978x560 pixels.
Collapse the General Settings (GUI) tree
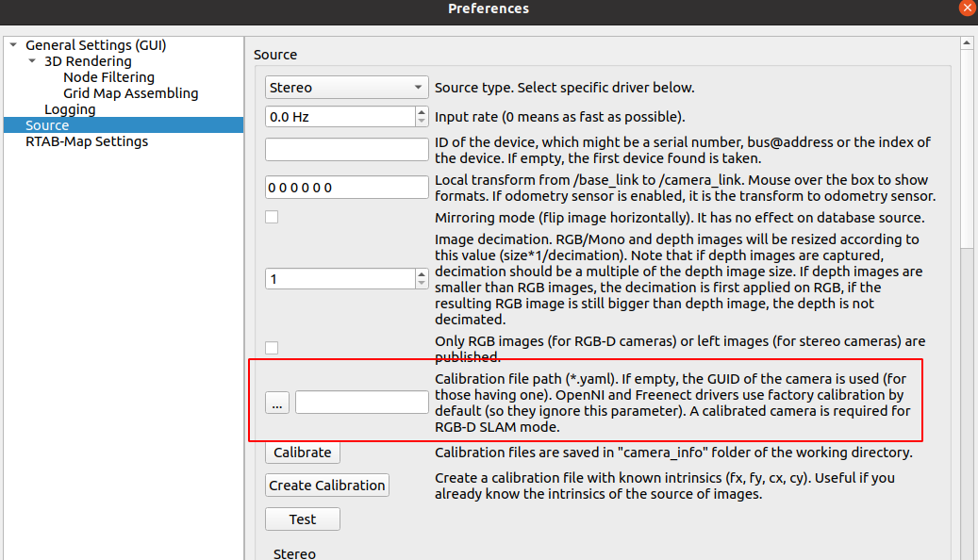(12, 45)
